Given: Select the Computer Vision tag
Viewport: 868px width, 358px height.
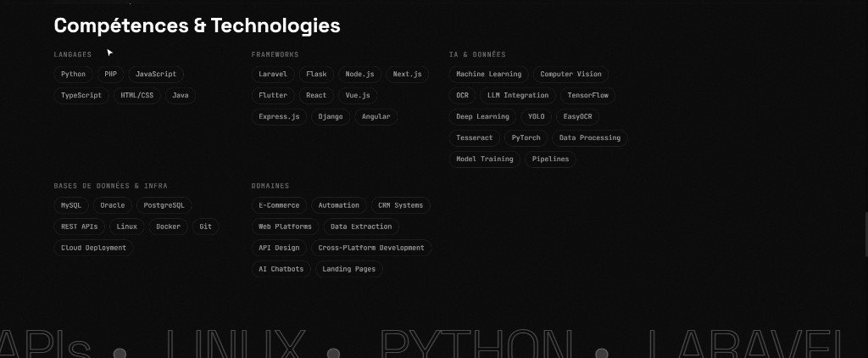Looking at the screenshot, I should [x=570, y=75].
